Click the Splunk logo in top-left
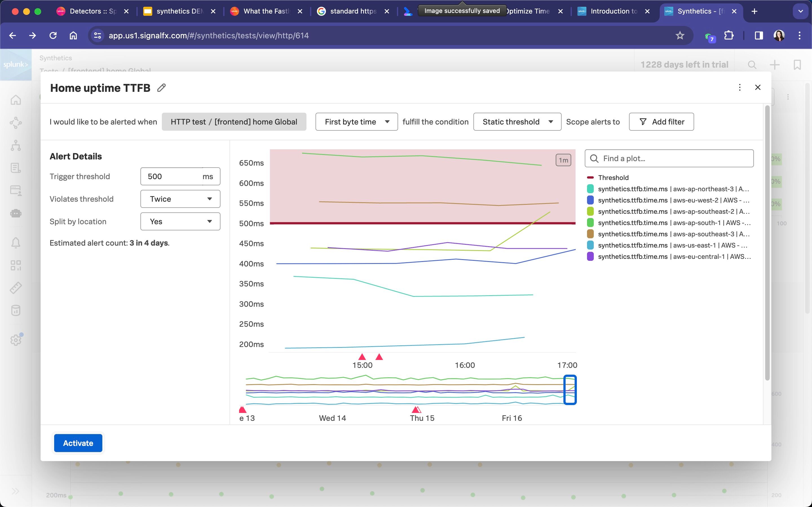Image resolution: width=812 pixels, height=507 pixels. 16,65
